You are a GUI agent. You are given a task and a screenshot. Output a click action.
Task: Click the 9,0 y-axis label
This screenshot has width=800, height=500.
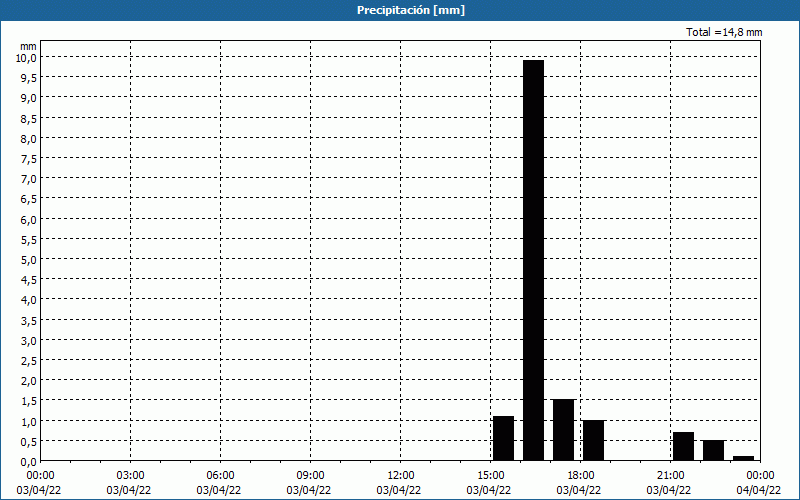pos(29,98)
